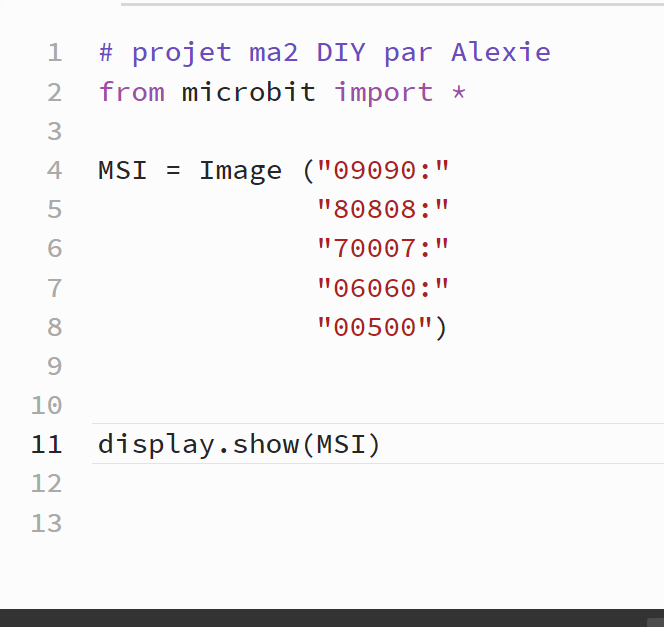
Task: Click the 'import' keyword on line 2
Action: [x=384, y=92]
